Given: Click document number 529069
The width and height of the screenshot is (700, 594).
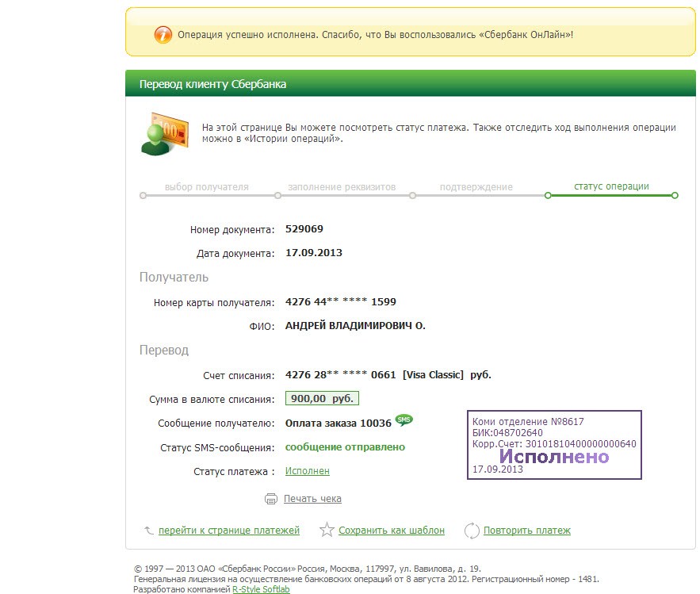Looking at the screenshot, I should pos(304,228).
